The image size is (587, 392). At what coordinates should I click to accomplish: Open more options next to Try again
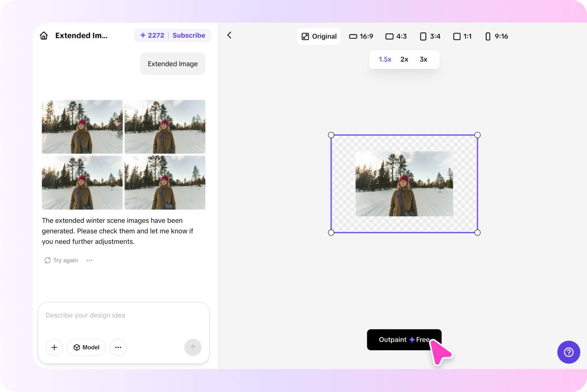point(89,260)
